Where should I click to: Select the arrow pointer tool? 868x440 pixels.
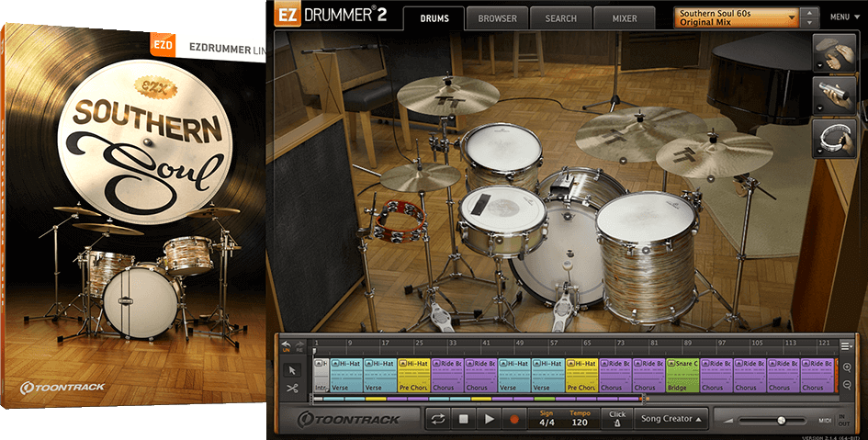pyautogui.click(x=293, y=370)
